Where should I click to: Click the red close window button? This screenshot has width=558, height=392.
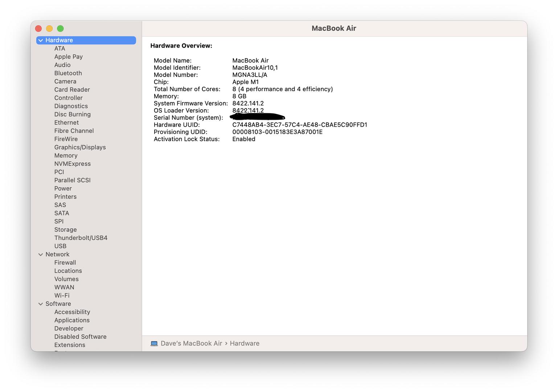pos(38,29)
